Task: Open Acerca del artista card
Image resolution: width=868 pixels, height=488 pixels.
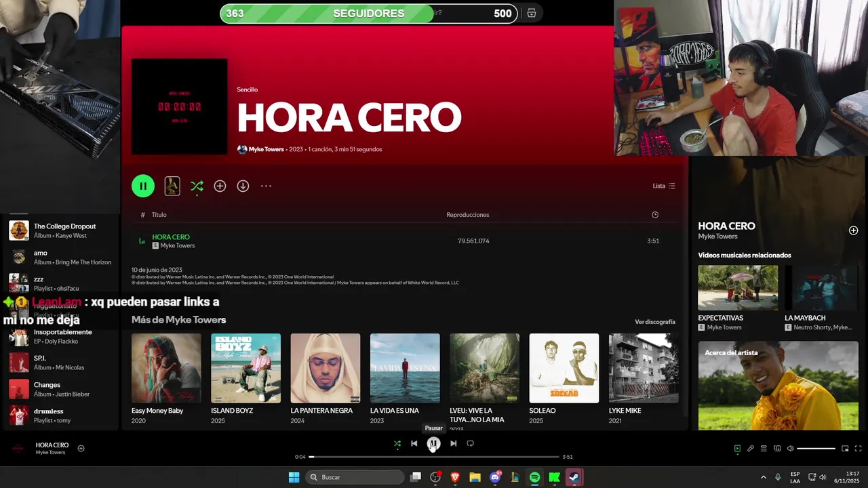Action: point(778,385)
